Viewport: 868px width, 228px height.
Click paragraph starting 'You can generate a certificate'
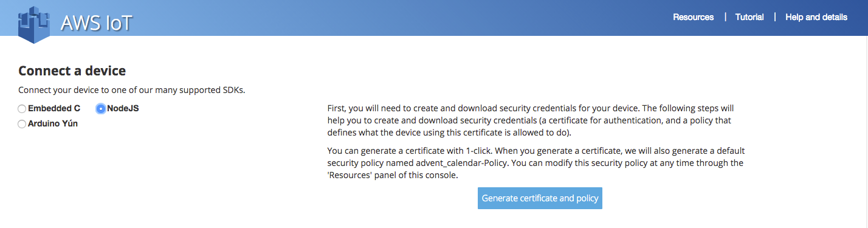coord(536,163)
